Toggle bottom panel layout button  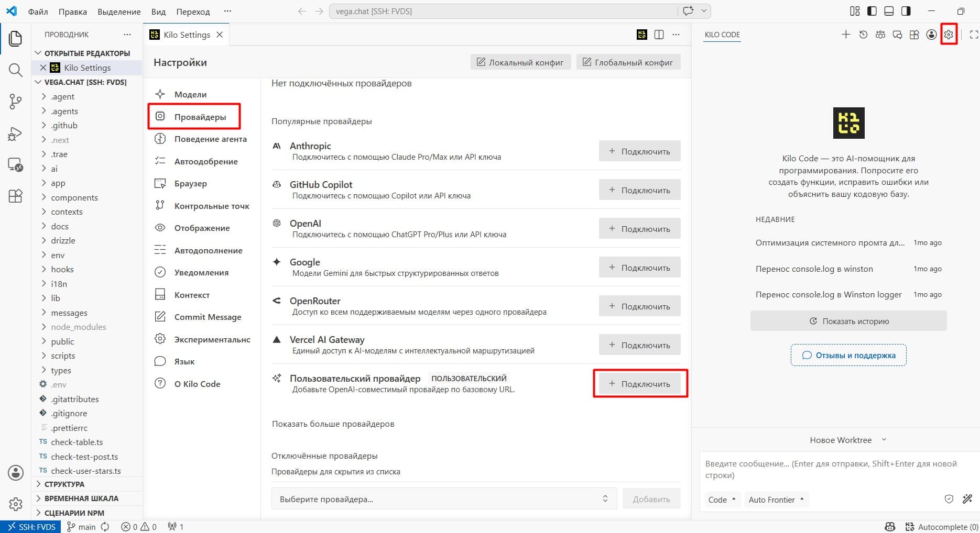(x=889, y=11)
